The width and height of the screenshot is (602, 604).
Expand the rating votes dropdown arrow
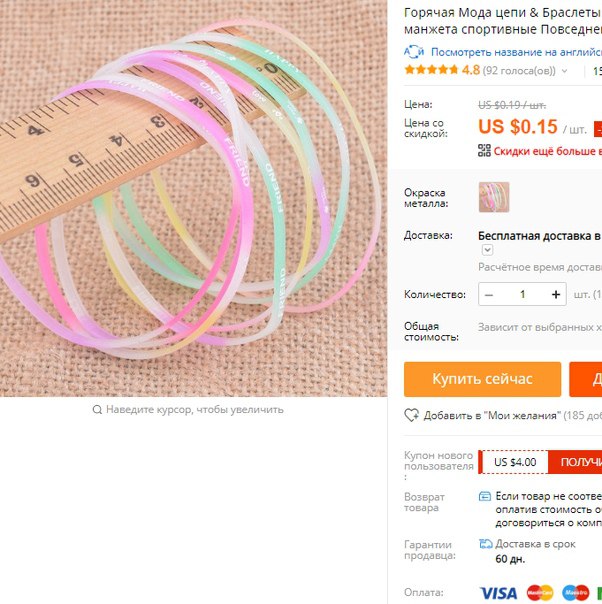click(565, 71)
